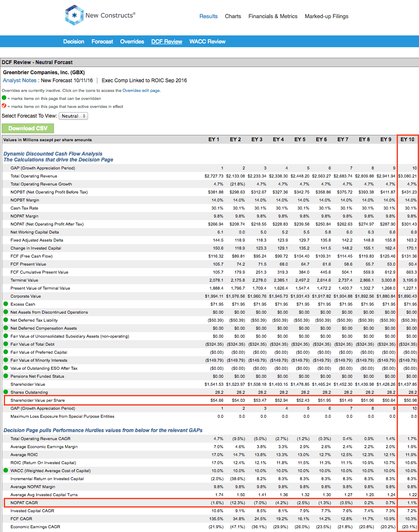Click the Invested Capital CAGR row label
The width and height of the screenshot is (419, 532).
click(32, 511)
